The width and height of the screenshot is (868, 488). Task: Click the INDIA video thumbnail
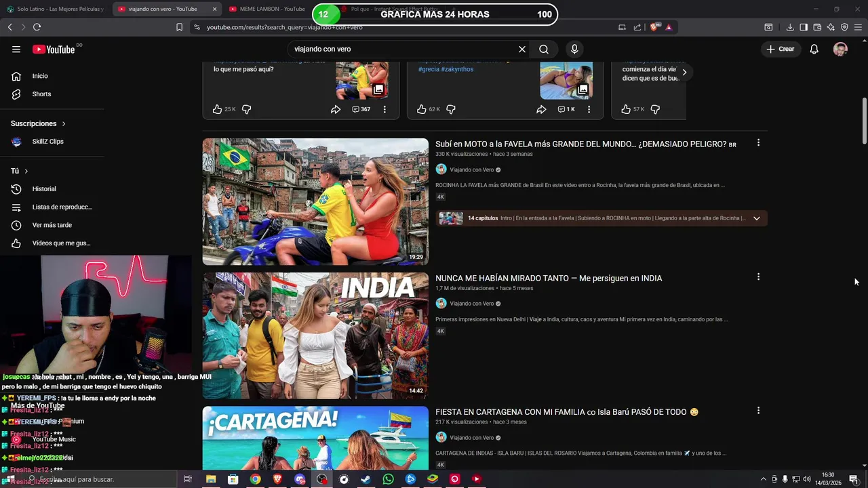[x=315, y=335]
